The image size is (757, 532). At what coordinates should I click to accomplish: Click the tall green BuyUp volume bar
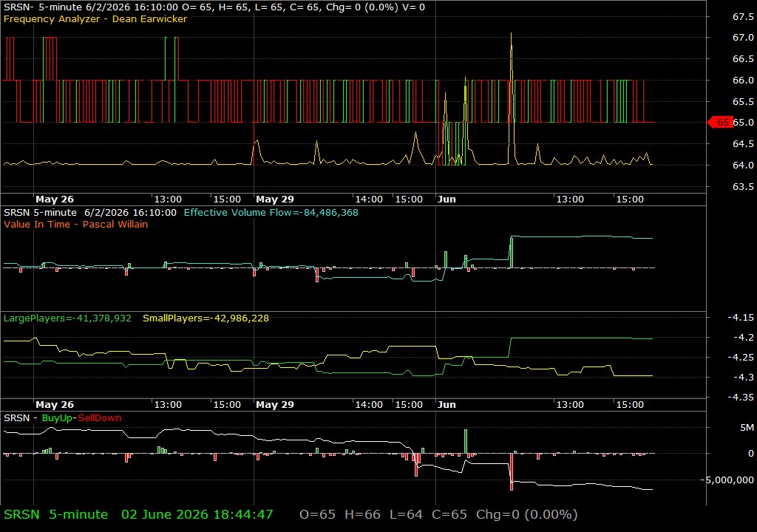point(466,441)
